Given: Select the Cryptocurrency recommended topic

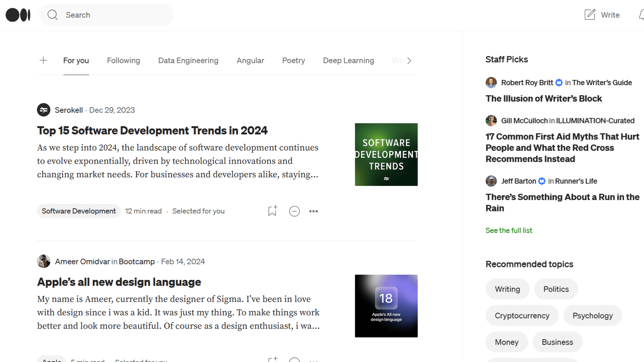Looking at the screenshot, I should 522,315.
